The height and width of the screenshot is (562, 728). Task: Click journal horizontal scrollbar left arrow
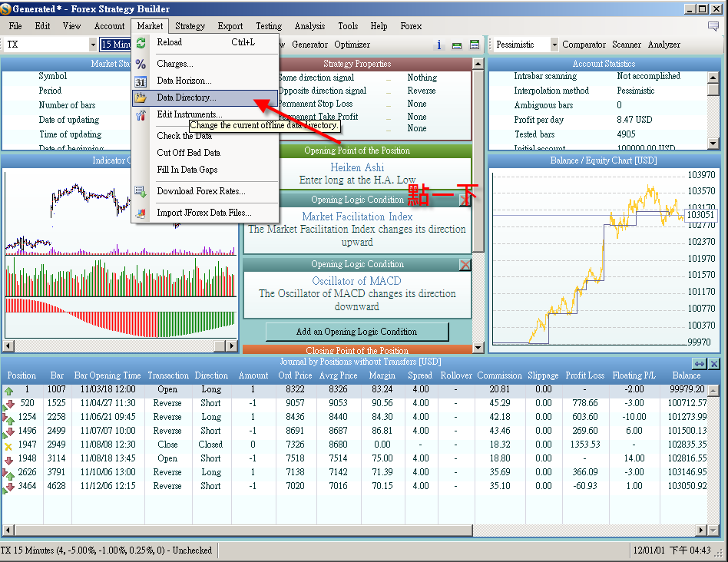tap(8, 530)
